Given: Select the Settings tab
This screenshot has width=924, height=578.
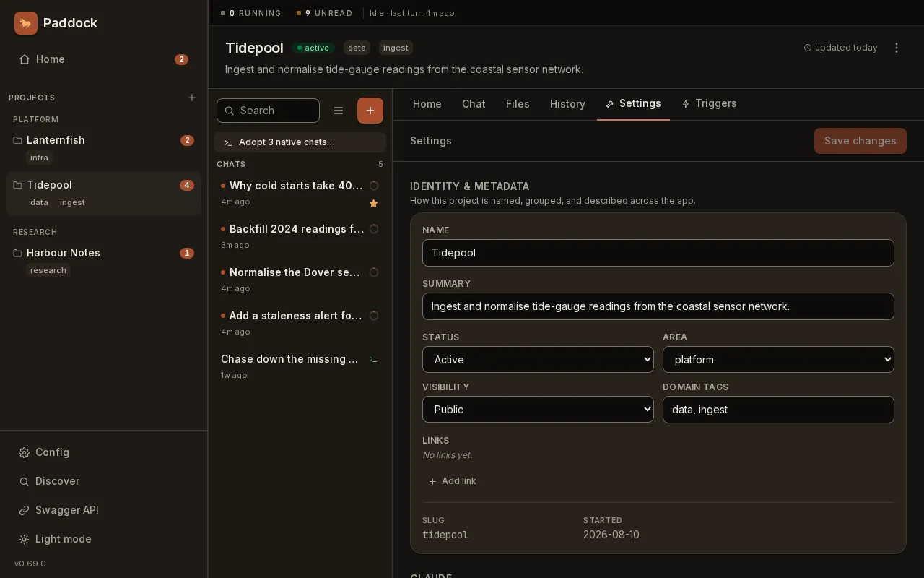Looking at the screenshot, I should pos(633,104).
